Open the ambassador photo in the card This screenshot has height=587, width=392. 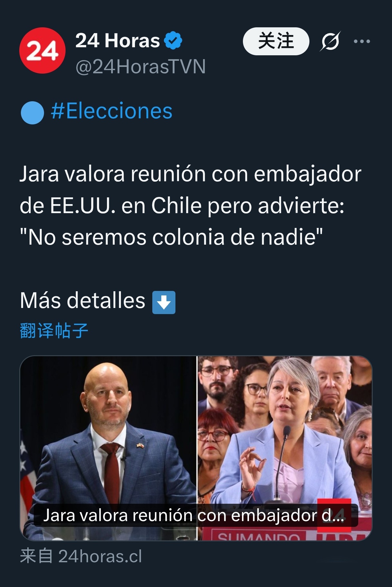[108, 448]
